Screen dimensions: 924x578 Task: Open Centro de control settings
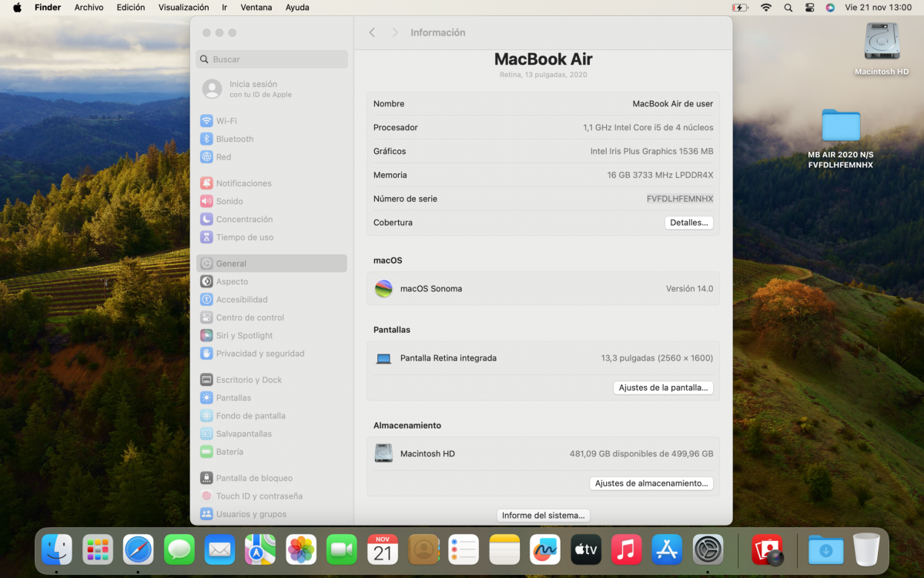(249, 318)
